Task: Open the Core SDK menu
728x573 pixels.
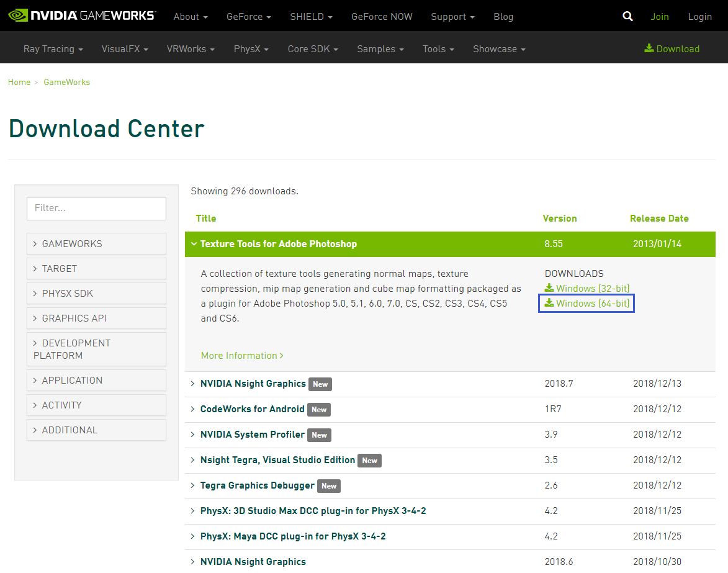Action: pyautogui.click(x=313, y=49)
